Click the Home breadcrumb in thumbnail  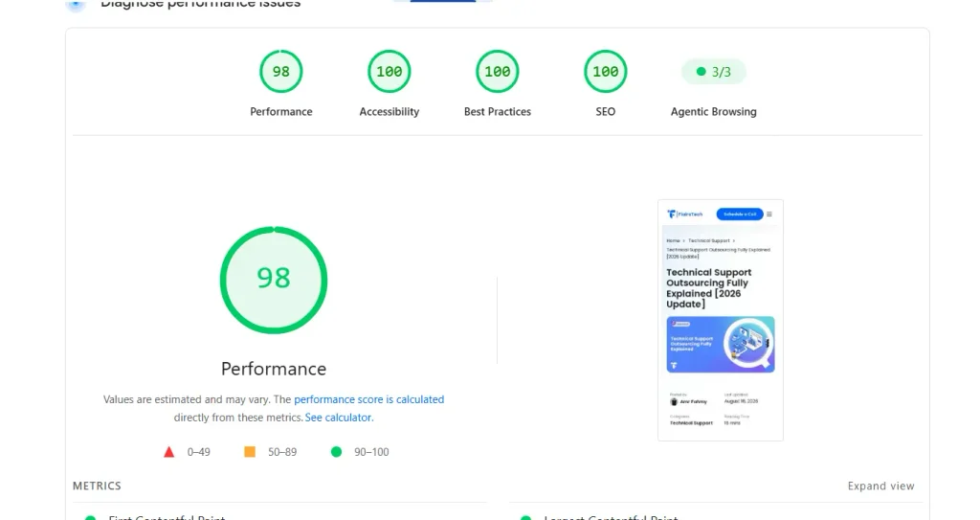[673, 240]
